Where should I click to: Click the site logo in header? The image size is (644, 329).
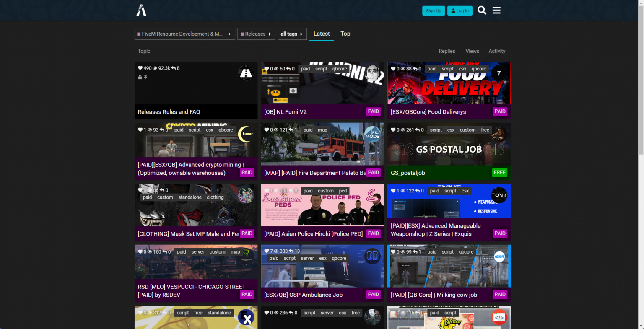[141, 10]
